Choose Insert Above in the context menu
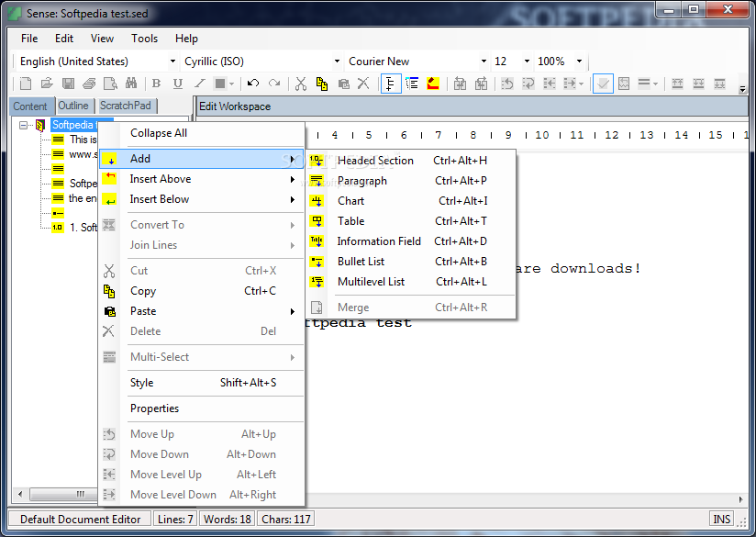The width and height of the screenshot is (756, 537). [x=202, y=179]
